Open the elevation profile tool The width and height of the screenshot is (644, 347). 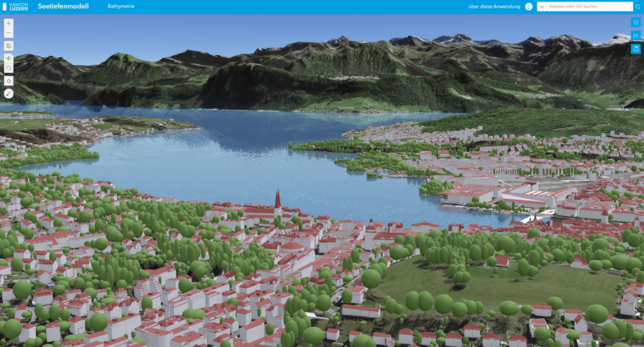coord(635,36)
